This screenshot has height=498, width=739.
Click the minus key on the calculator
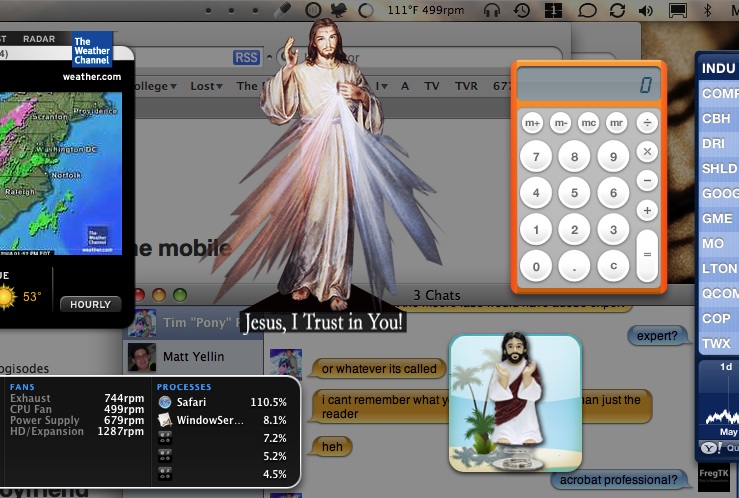pyautogui.click(x=647, y=180)
